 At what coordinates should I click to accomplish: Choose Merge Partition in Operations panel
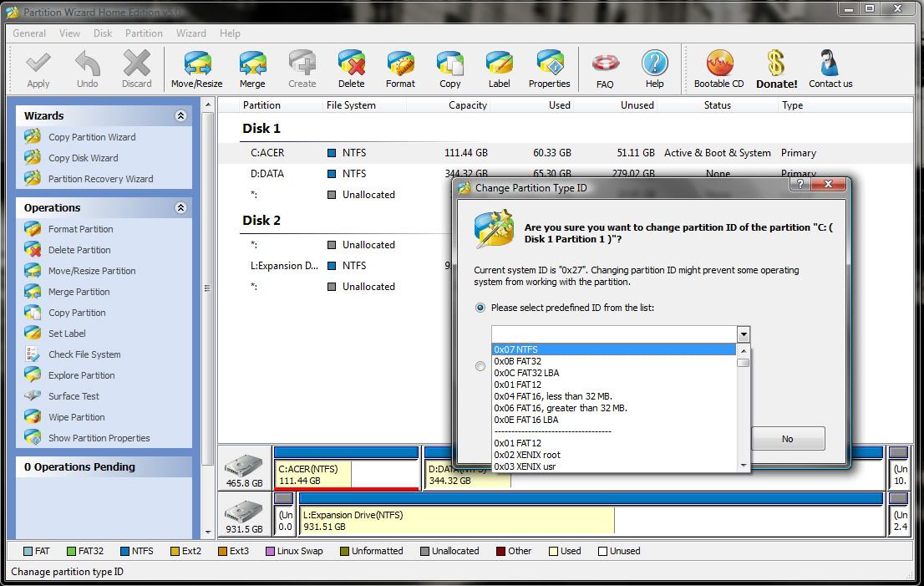(79, 292)
